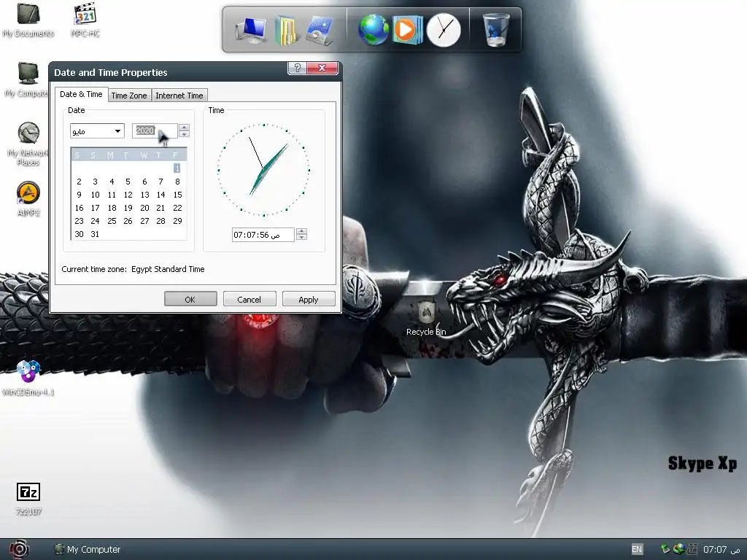The width and height of the screenshot is (747, 560).
Task: Select day 13 in the calendar
Action: pos(144,195)
